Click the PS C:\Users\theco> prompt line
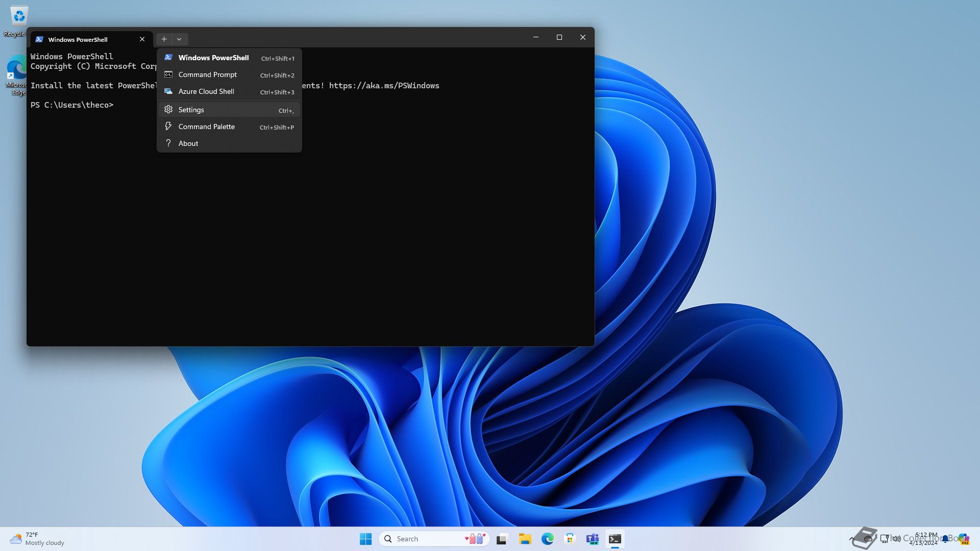 pos(72,105)
